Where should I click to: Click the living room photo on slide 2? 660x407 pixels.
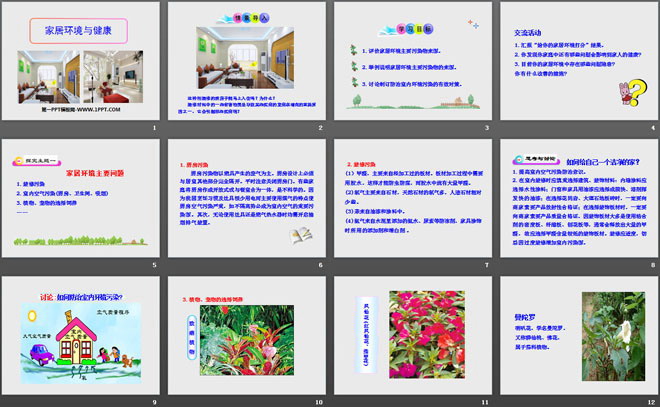(x=245, y=58)
